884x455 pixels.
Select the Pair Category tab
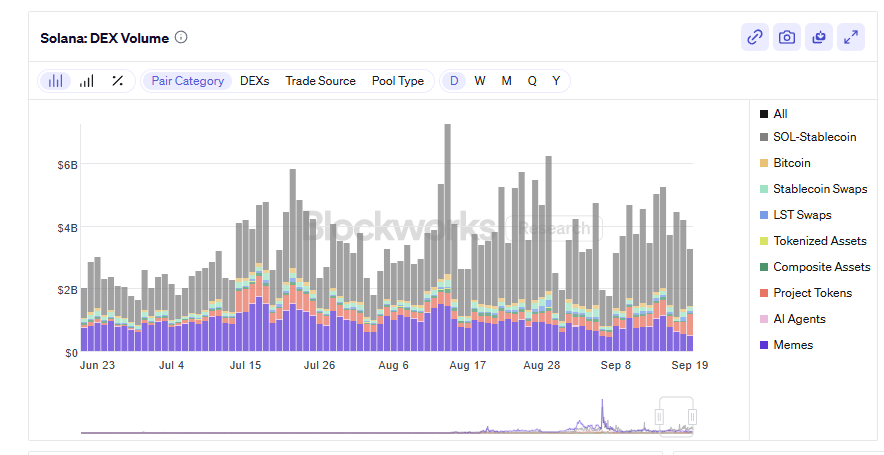pos(188,81)
